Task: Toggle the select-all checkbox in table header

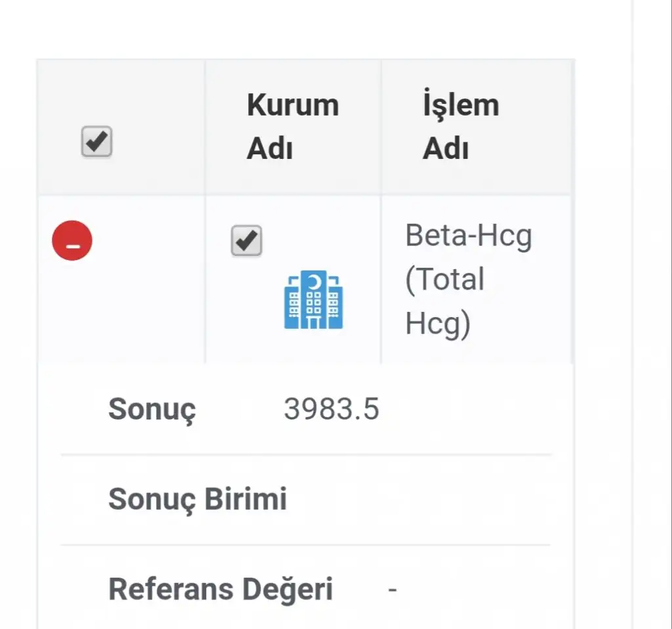Action: 97,142
